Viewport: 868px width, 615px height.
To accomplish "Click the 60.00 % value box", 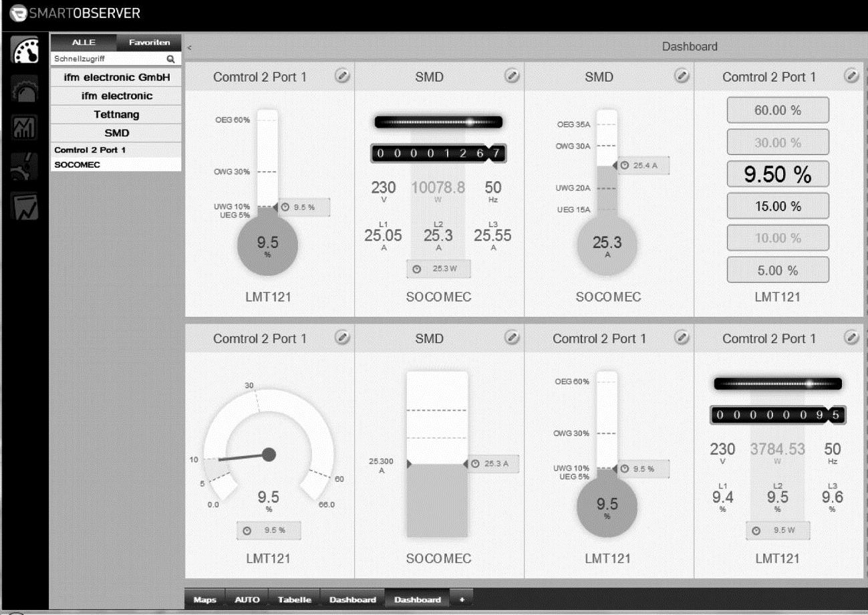I will click(778, 110).
